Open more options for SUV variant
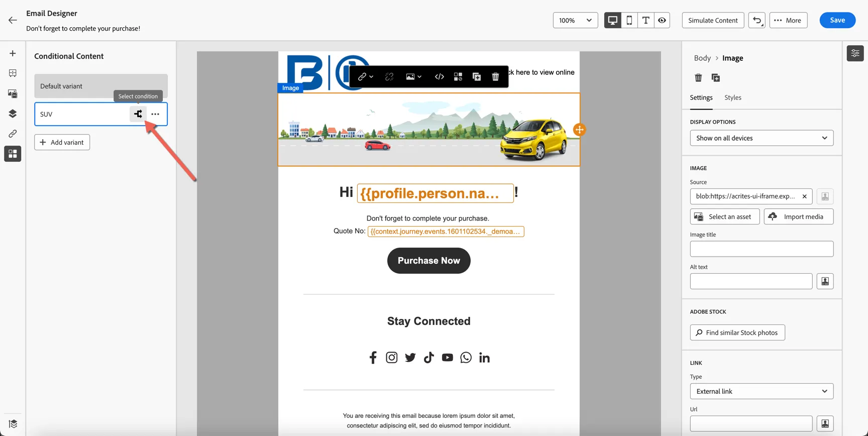The height and width of the screenshot is (436, 868). pos(155,114)
